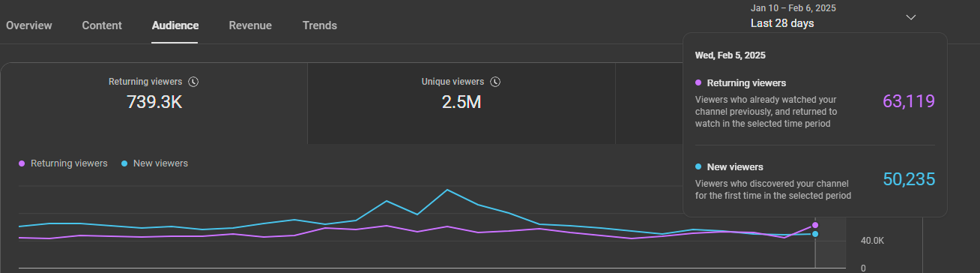
Task: Open the Overview tab
Action: point(29,25)
